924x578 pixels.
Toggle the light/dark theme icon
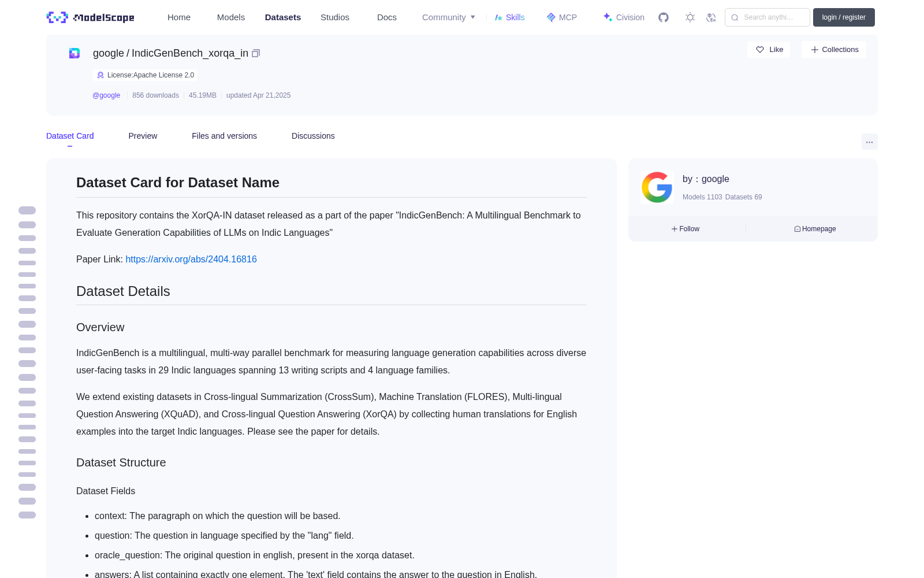(690, 17)
